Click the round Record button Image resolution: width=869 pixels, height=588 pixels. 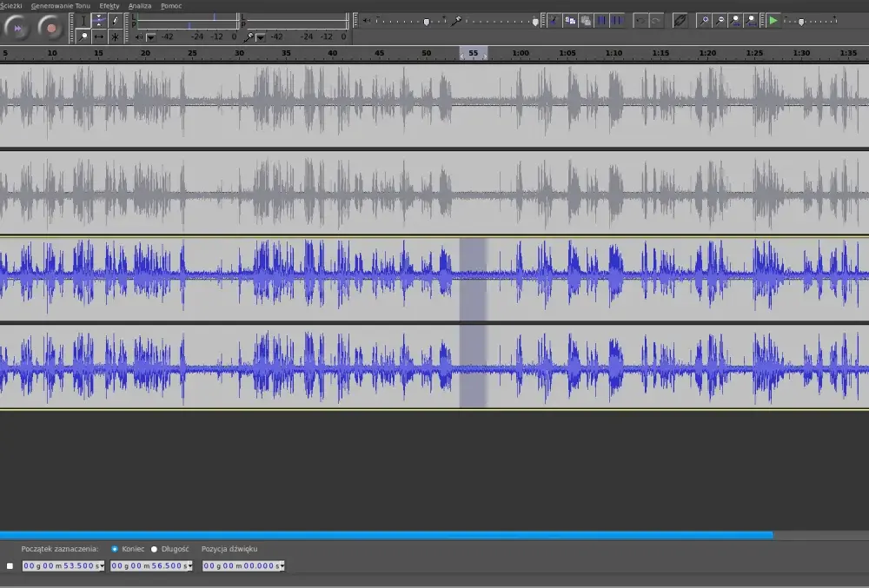(x=51, y=28)
